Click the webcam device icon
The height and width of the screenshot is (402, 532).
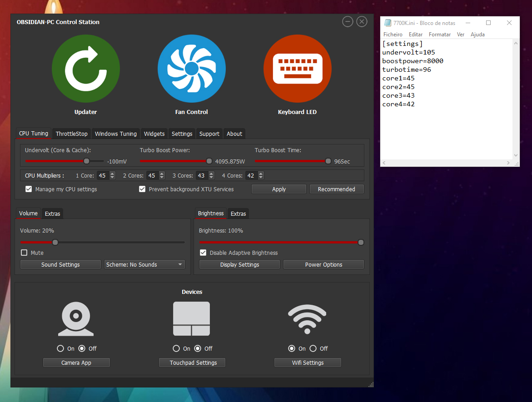click(76, 319)
